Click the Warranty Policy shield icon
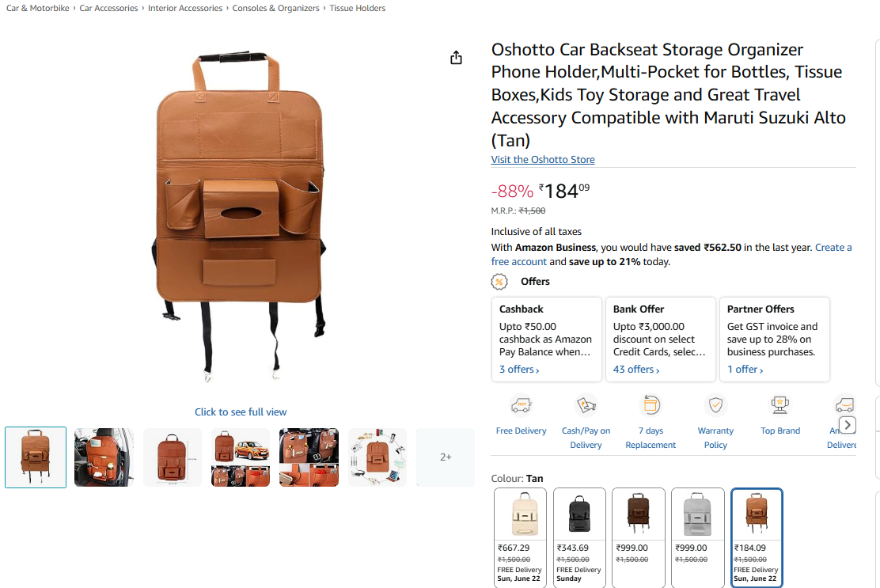 pyautogui.click(x=715, y=405)
